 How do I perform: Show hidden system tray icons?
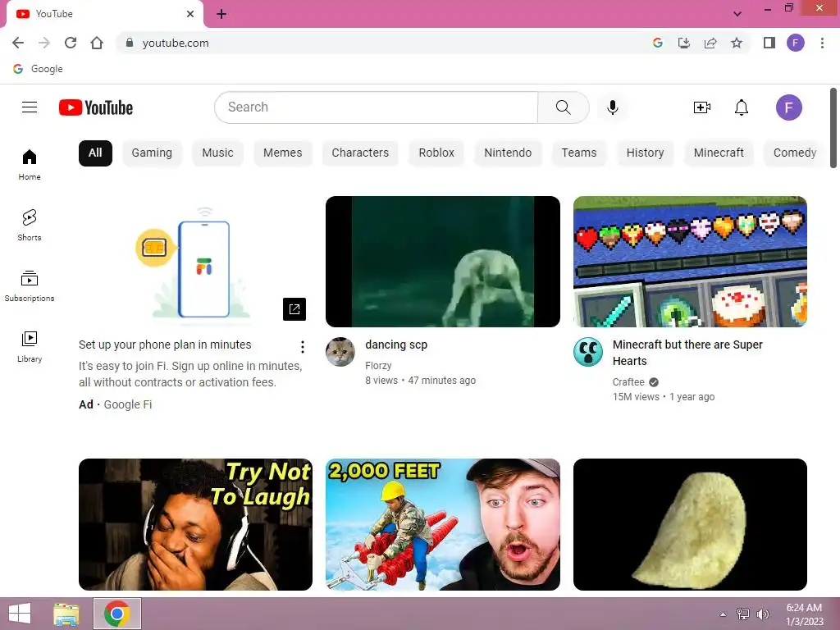tap(724, 614)
